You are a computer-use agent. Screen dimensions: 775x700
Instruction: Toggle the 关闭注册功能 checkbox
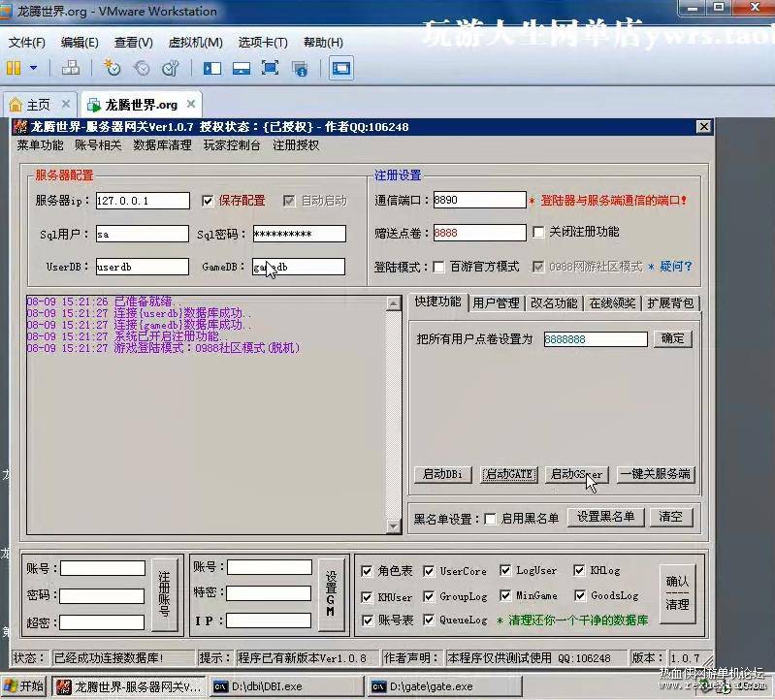pyautogui.click(x=538, y=232)
